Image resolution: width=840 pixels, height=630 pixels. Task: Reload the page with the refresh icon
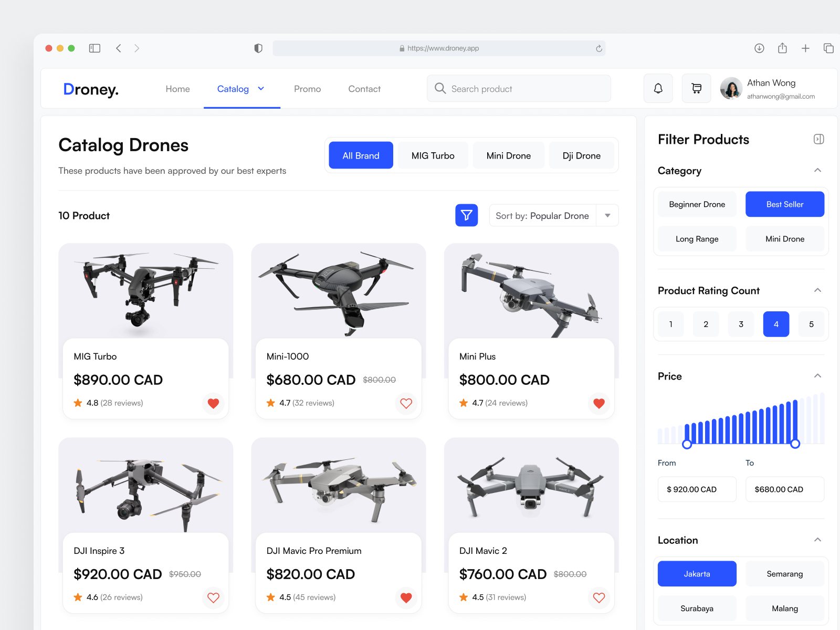pyautogui.click(x=598, y=48)
